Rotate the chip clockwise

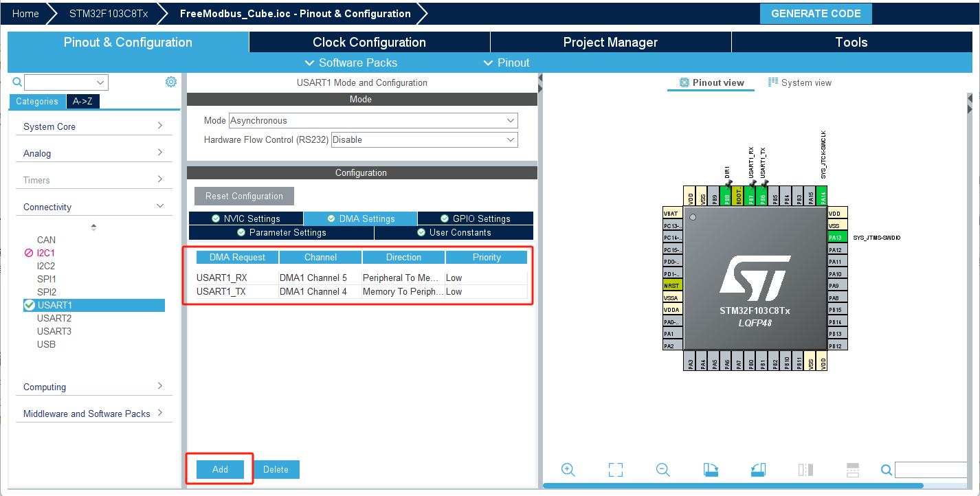click(x=711, y=470)
